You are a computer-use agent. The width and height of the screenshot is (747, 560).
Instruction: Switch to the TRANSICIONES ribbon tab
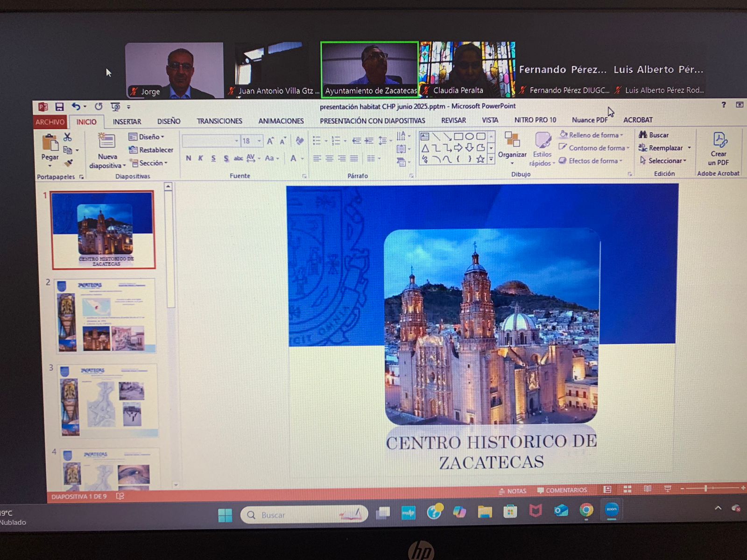pyautogui.click(x=219, y=121)
